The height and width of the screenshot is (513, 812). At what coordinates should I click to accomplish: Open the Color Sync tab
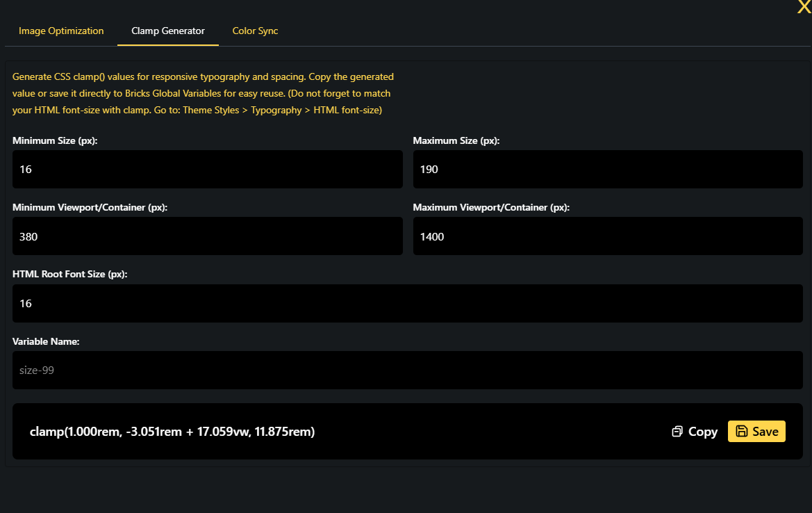255,31
